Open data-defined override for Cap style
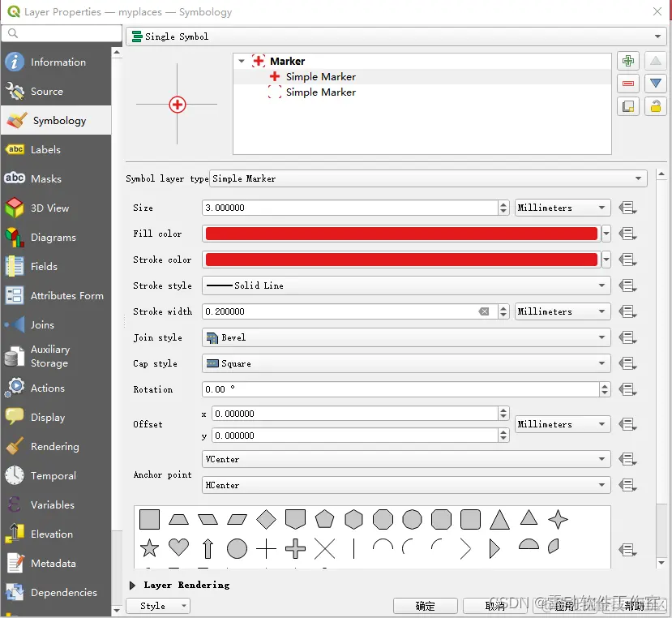Image resolution: width=672 pixels, height=618 pixels. click(x=628, y=363)
